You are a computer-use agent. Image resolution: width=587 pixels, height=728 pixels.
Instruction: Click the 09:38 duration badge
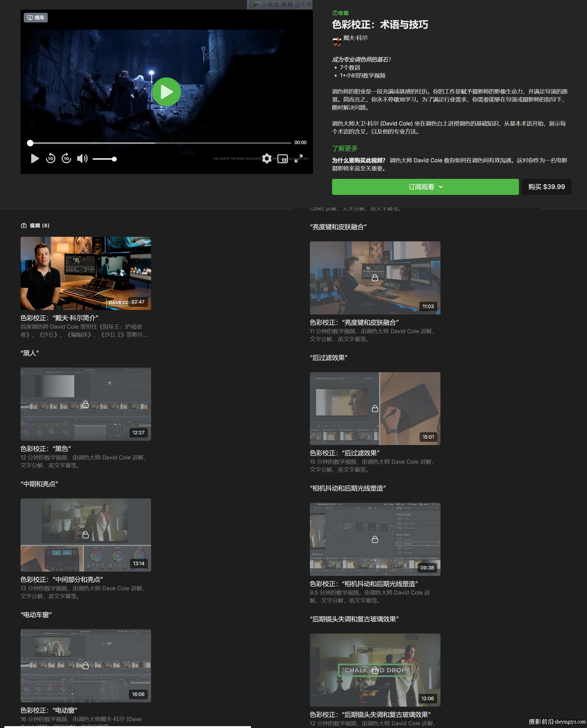point(427,568)
